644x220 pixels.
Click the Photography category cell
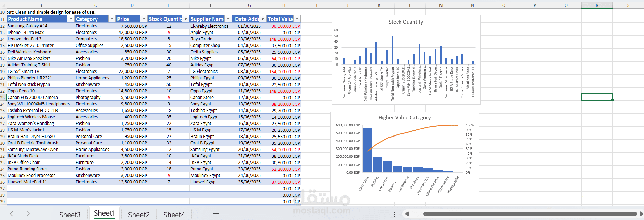point(95,98)
